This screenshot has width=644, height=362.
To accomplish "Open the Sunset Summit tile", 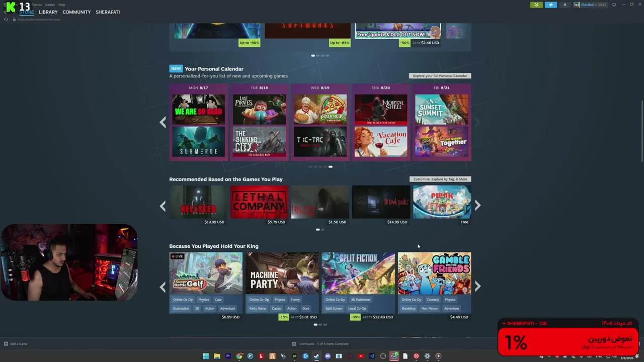I will (x=442, y=109).
